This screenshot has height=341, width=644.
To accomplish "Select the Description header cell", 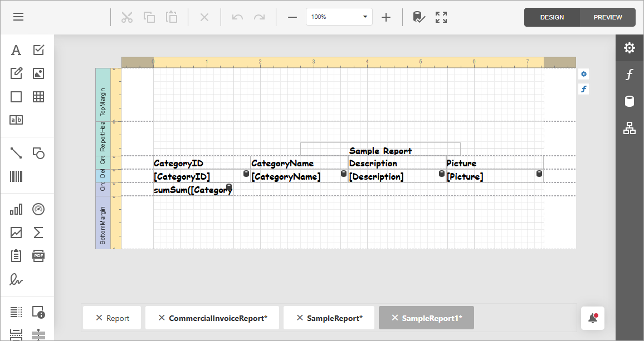I will [x=397, y=163].
